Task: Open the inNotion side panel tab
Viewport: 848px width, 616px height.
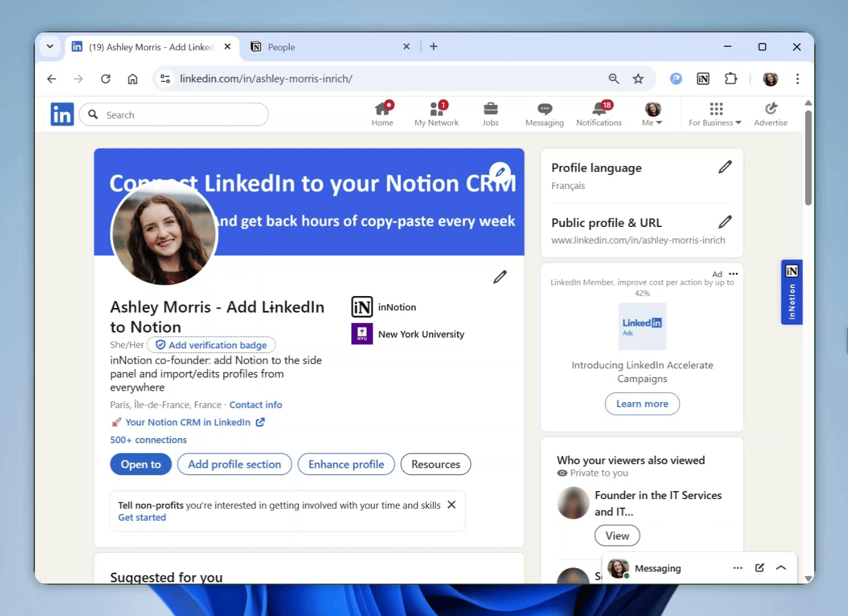Action: (x=792, y=292)
